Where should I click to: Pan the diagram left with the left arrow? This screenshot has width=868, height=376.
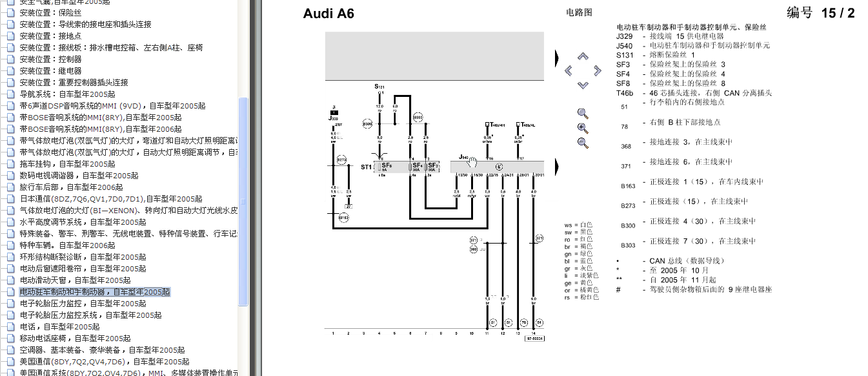pos(569,70)
